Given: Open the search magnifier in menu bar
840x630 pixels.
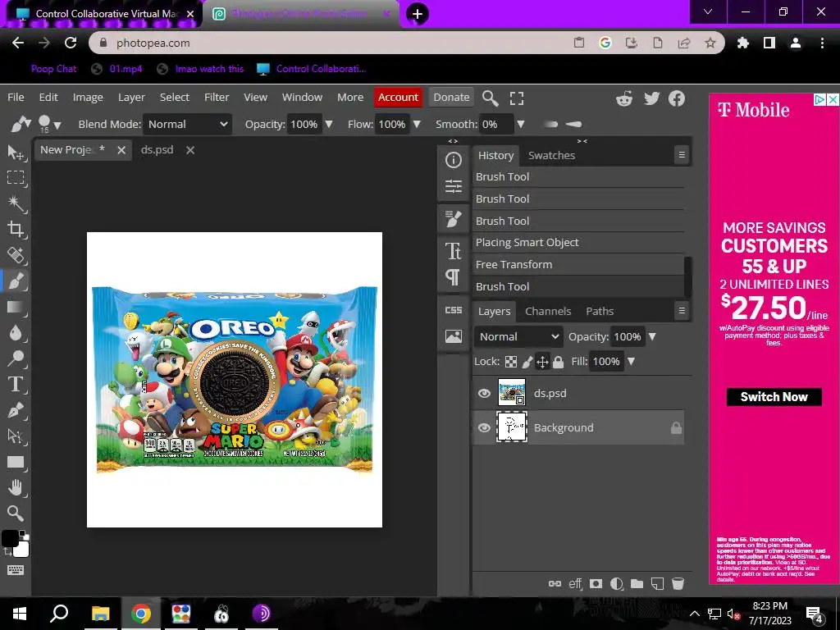Looking at the screenshot, I should (491, 98).
